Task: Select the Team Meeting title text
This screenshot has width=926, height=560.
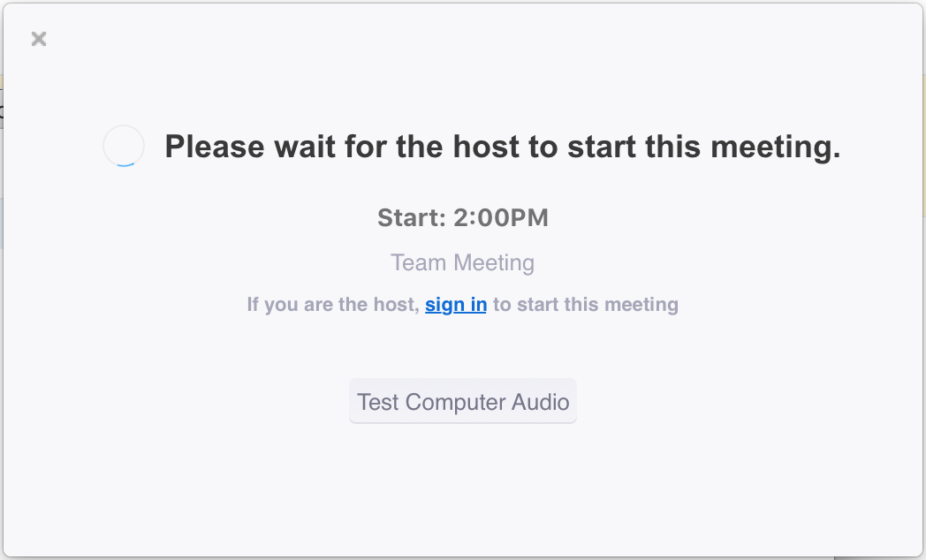Action: pos(462,263)
